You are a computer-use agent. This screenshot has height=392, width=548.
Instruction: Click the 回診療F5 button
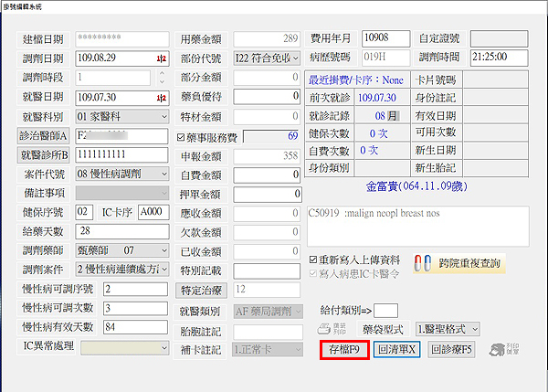(451, 349)
